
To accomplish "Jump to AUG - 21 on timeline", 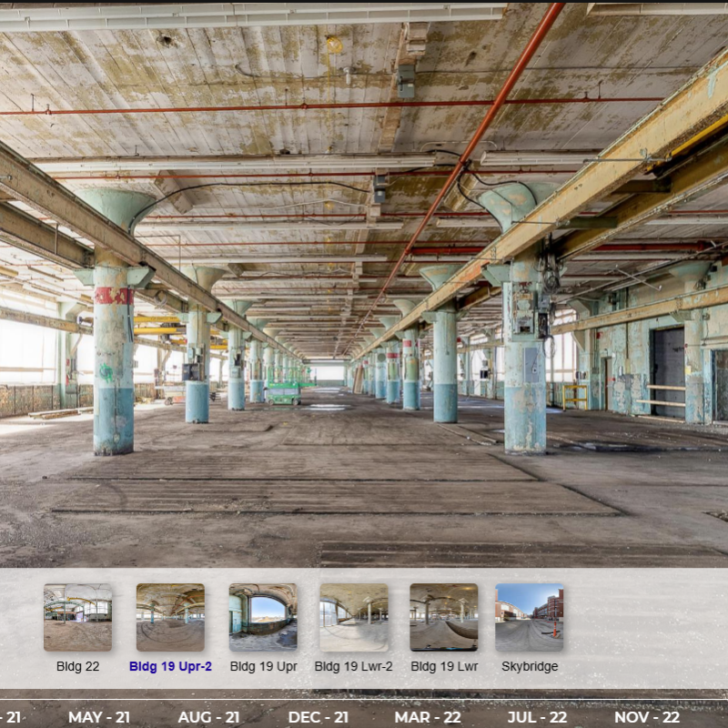I will point(208,717).
